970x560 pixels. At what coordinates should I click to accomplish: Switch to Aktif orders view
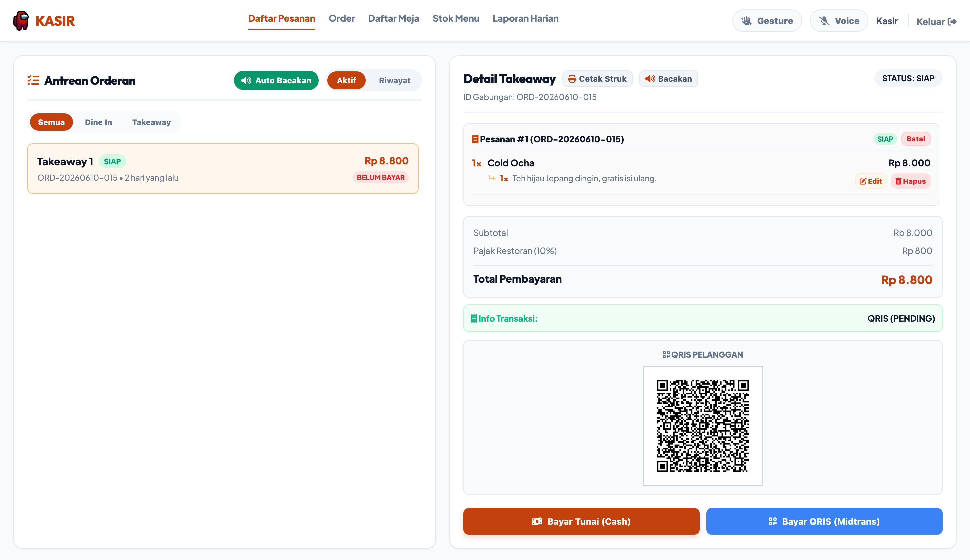[x=346, y=80]
